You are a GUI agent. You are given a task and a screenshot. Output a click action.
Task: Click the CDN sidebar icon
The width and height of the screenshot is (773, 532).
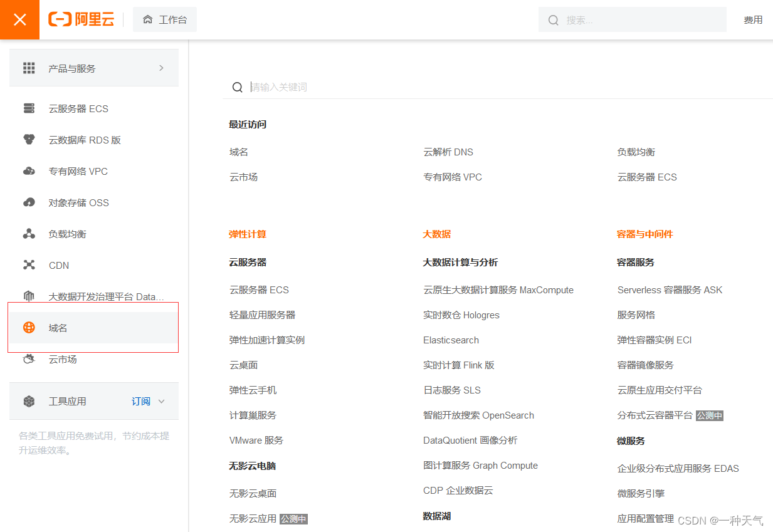click(x=29, y=265)
